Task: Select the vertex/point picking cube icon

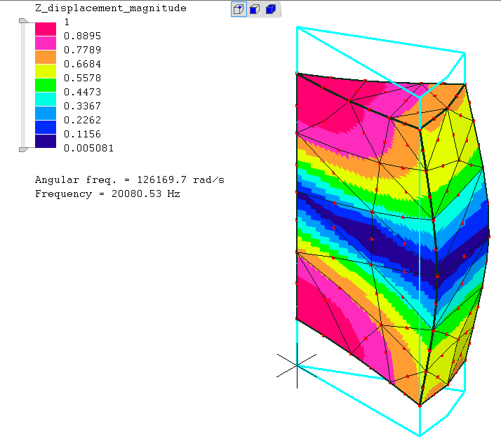Action: click(x=239, y=9)
